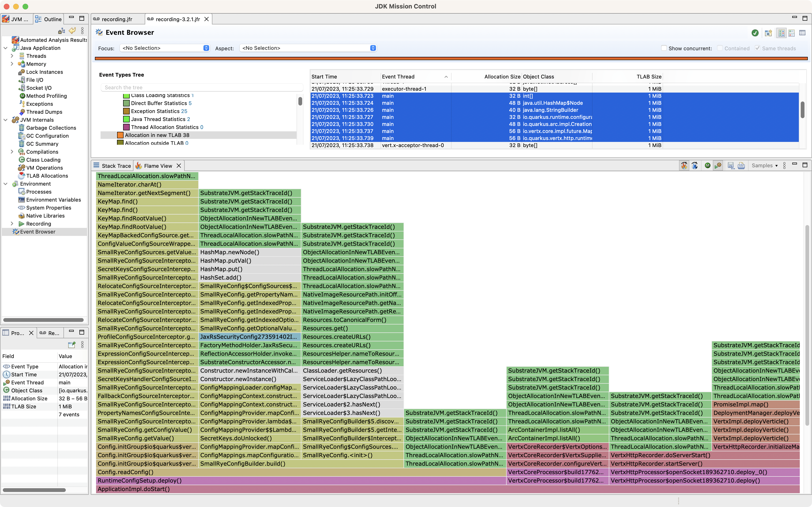Expand the Recording tree node

[x=12, y=224]
